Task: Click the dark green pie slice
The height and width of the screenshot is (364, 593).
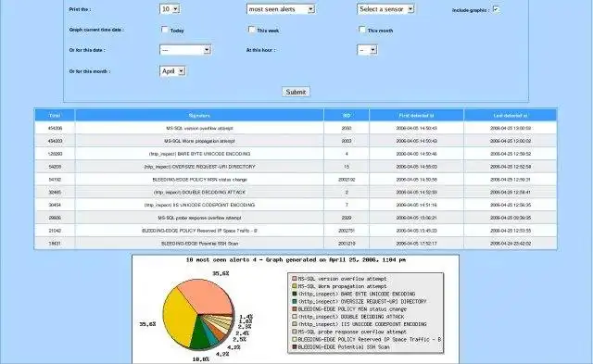Action: 199,335
